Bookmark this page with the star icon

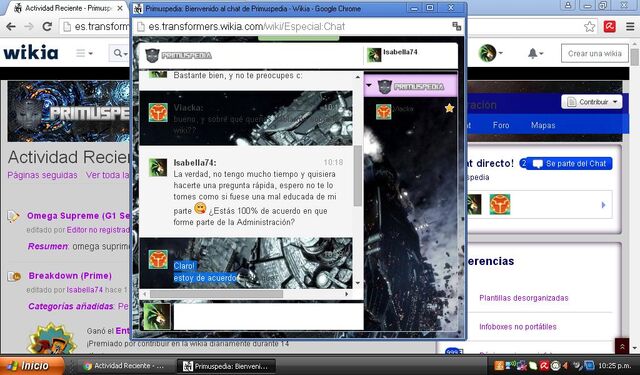[589, 27]
